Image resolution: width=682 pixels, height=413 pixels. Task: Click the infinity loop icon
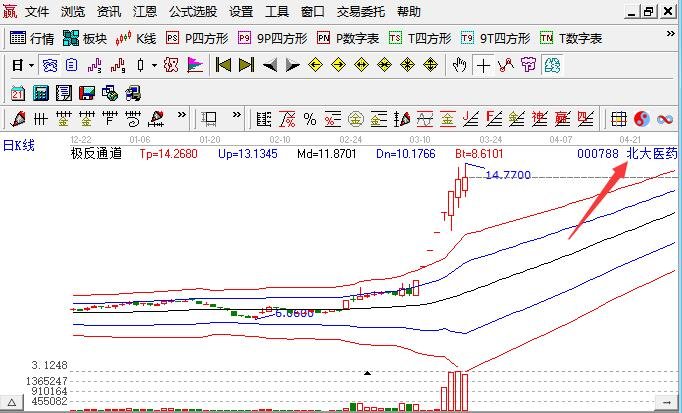[665, 119]
